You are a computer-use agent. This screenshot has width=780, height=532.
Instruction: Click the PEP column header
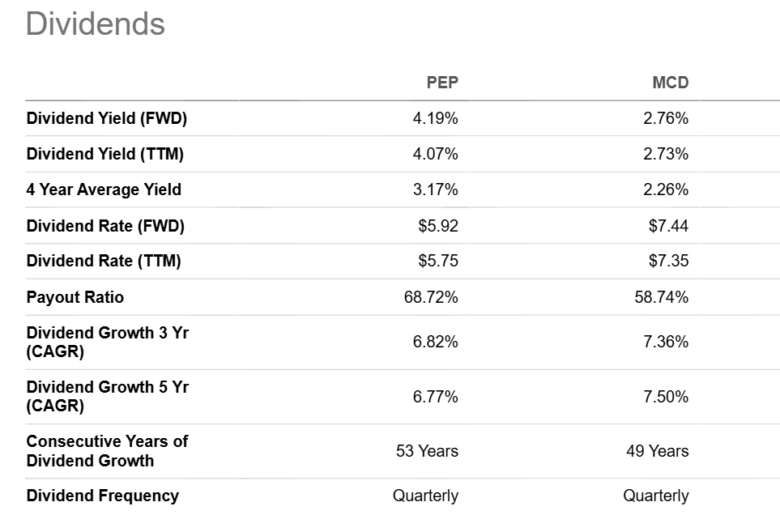pyautogui.click(x=442, y=83)
